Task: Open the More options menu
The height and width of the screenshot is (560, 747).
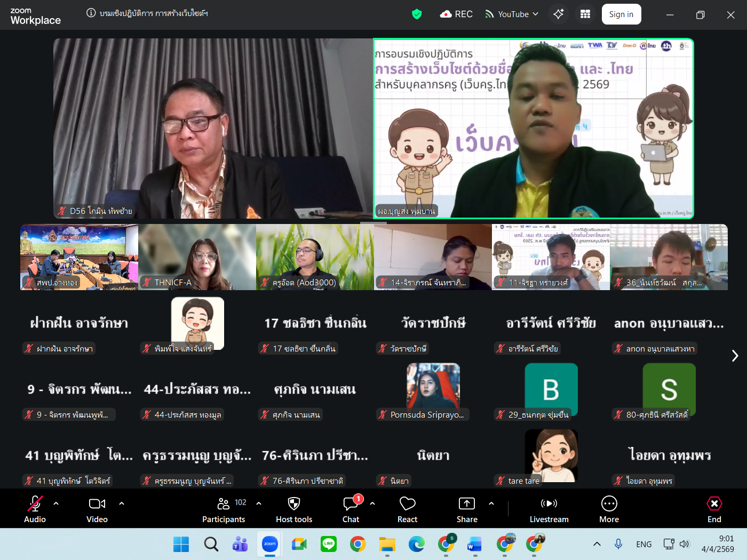Action: (609, 509)
